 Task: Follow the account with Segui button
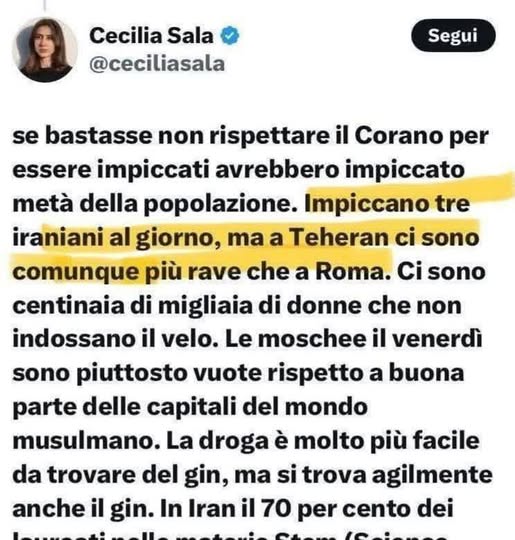click(x=453, y=35)
